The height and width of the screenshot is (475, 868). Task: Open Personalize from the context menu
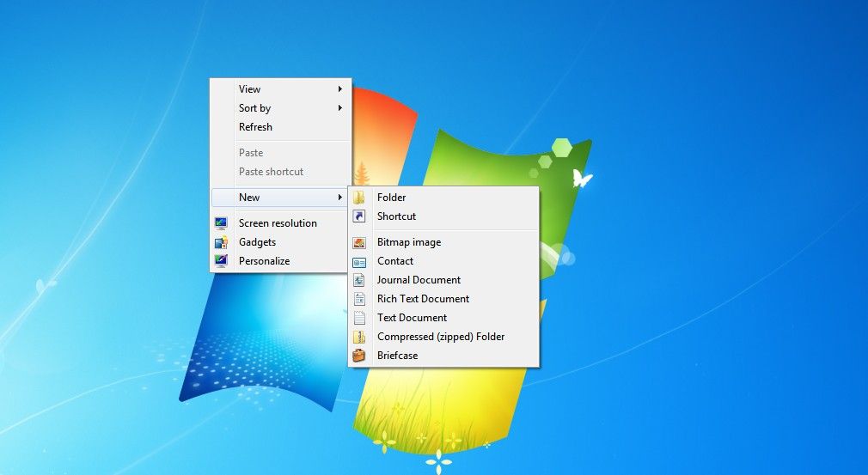tap(264, 261)
